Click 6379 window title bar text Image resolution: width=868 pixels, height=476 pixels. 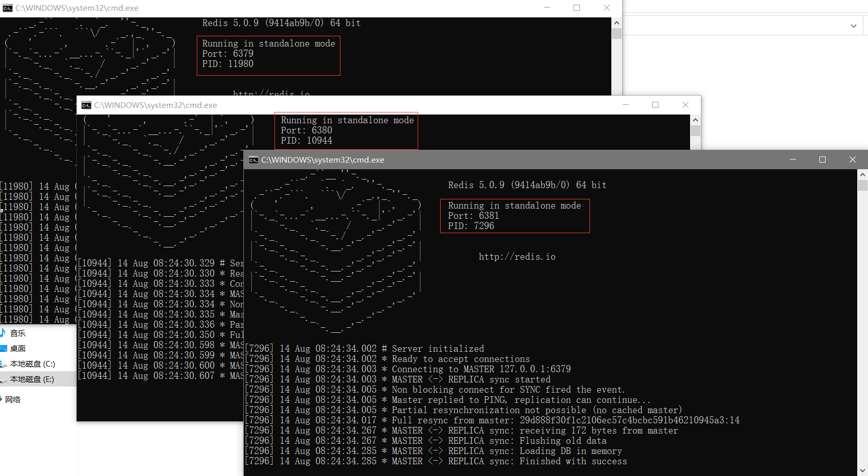77,8
